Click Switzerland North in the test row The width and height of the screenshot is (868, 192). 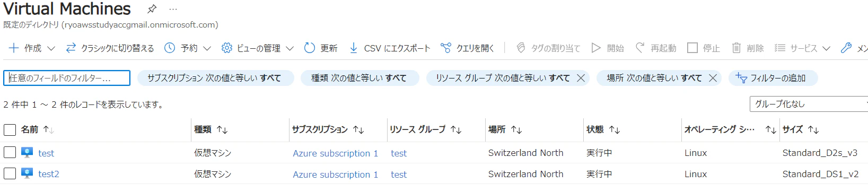point(526,153)
